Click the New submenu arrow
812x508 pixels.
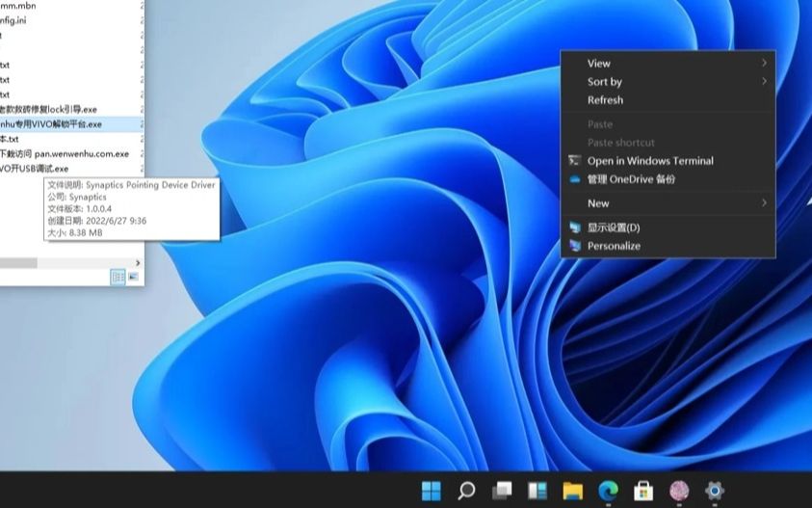764,202
